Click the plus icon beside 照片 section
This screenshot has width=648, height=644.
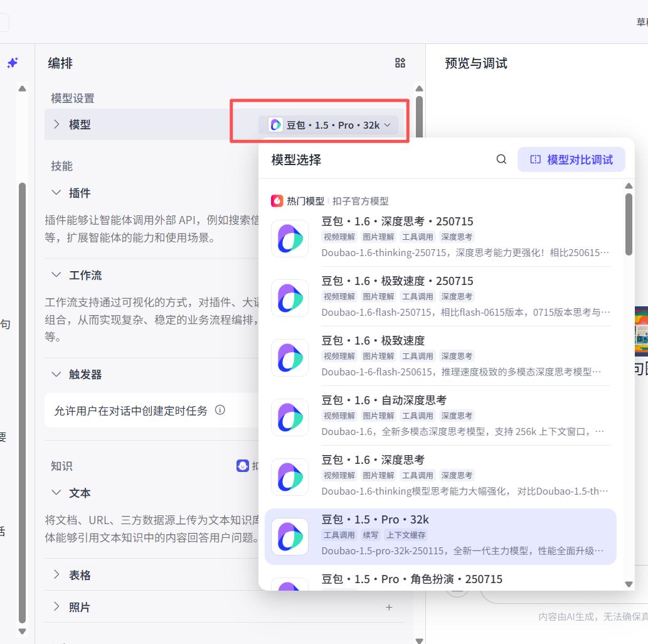coord(388,607)
